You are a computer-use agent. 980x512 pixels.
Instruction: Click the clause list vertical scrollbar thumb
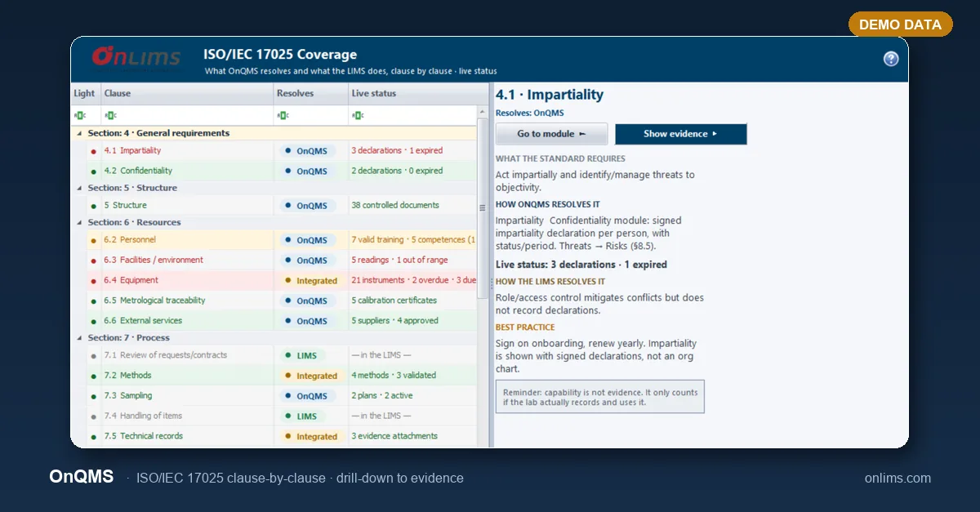coord(482,208)
